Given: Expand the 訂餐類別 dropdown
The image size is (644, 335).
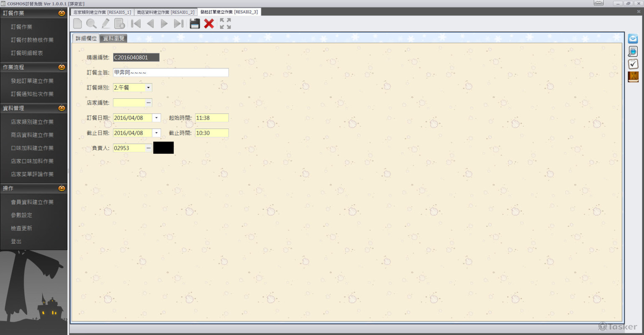Looking at the screenshot, I should (148, 88).
